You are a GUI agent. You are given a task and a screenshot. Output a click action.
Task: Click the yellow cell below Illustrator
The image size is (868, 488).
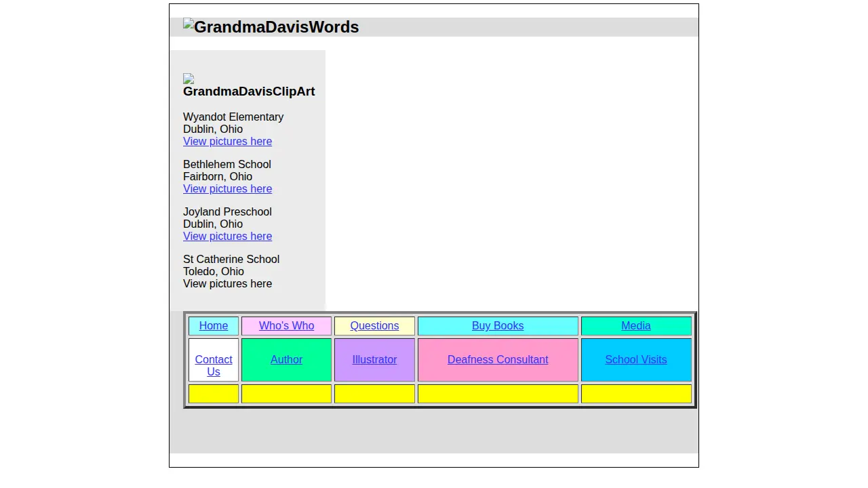[x=374, y=394]
